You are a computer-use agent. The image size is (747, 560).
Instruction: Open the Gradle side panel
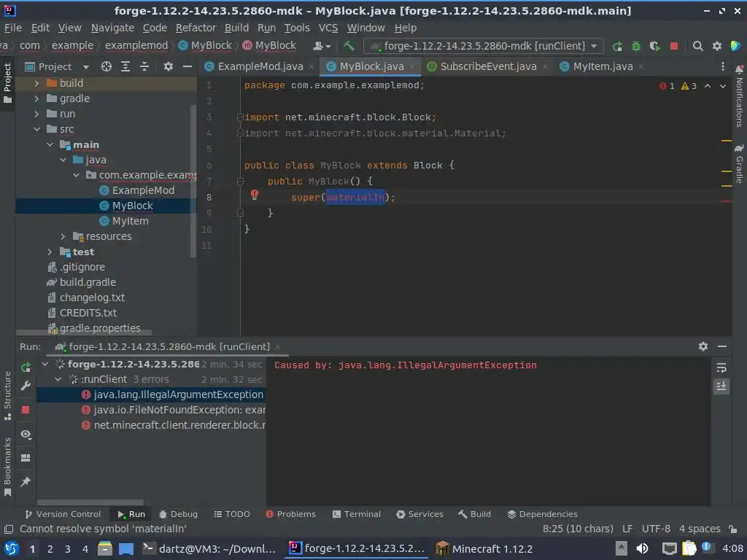(x=739, y=164)
